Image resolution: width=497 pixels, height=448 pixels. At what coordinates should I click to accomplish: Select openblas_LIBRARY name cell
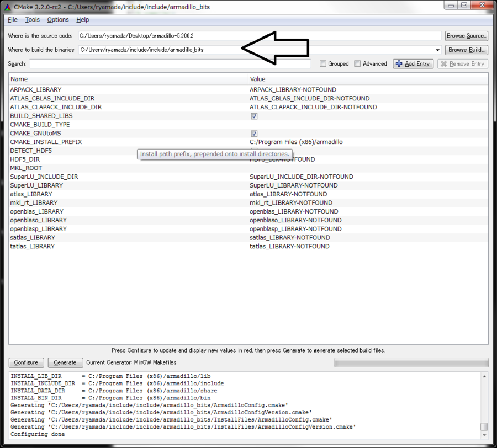coord(37,211)
